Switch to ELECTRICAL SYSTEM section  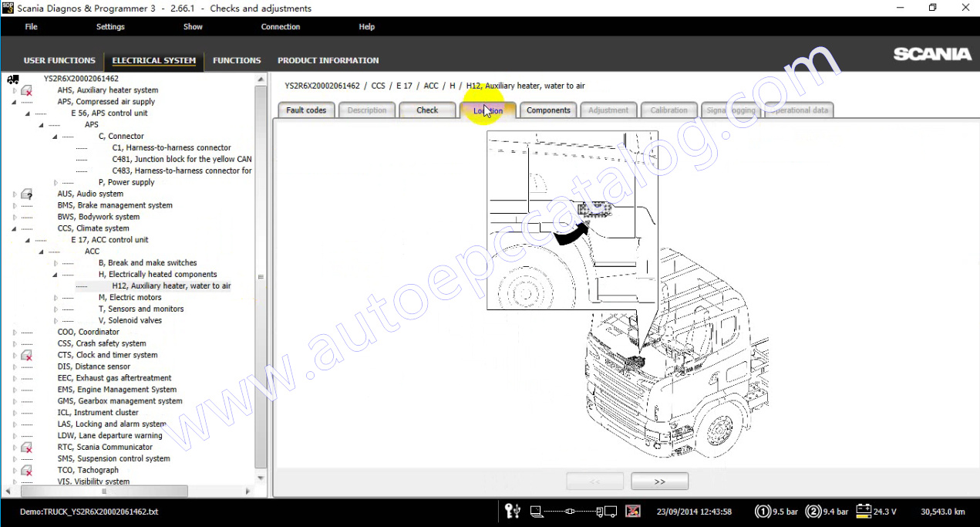tap(154, 60)
